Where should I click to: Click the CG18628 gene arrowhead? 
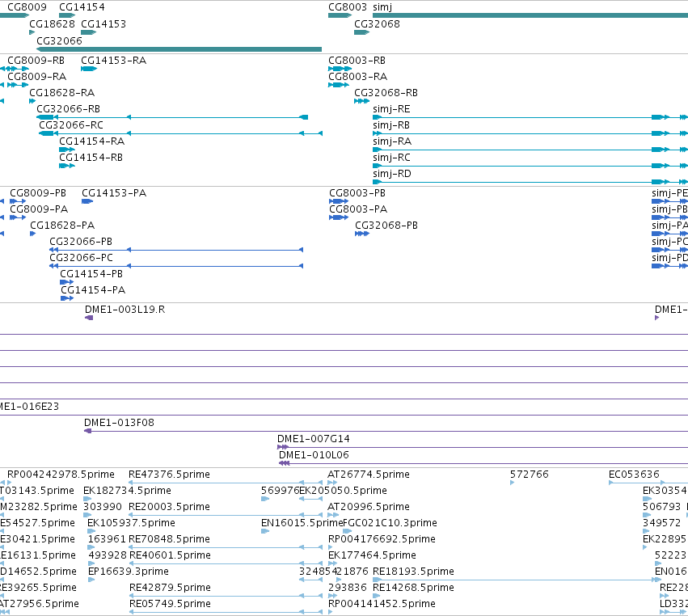(32, 32)
